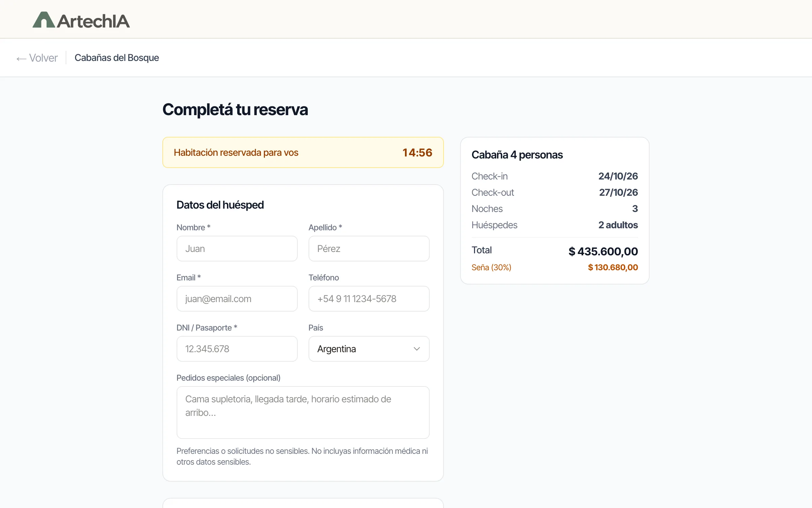Click the Completá tu reserva heading
This screenshot has height=508, width=812.
coord(235,110)
